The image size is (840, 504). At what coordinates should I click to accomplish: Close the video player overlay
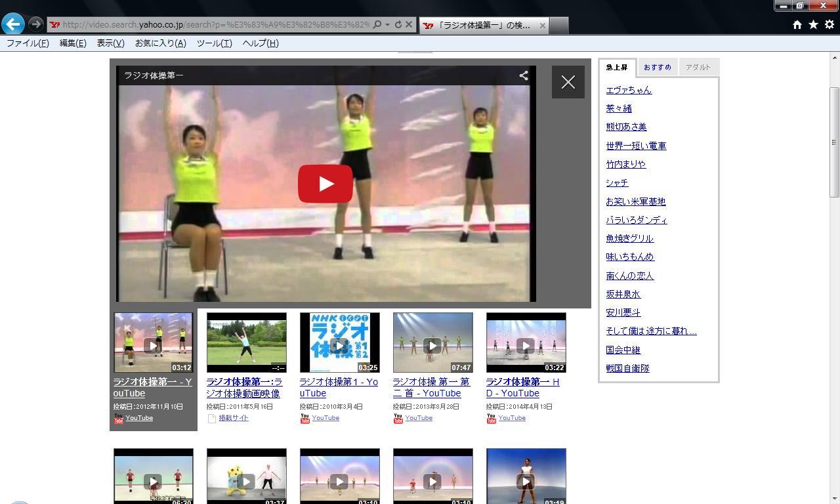pos(568,82)
